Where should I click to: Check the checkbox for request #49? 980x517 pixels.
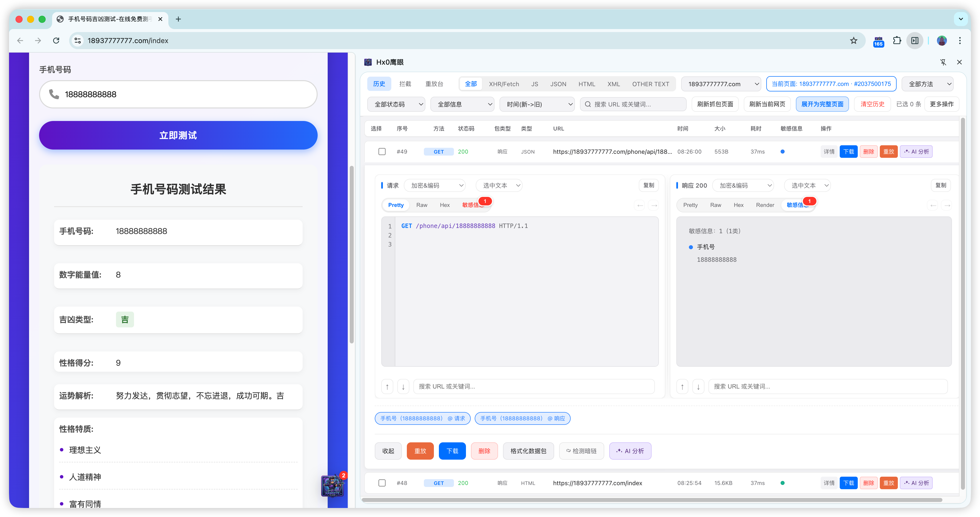coord(382,151)
